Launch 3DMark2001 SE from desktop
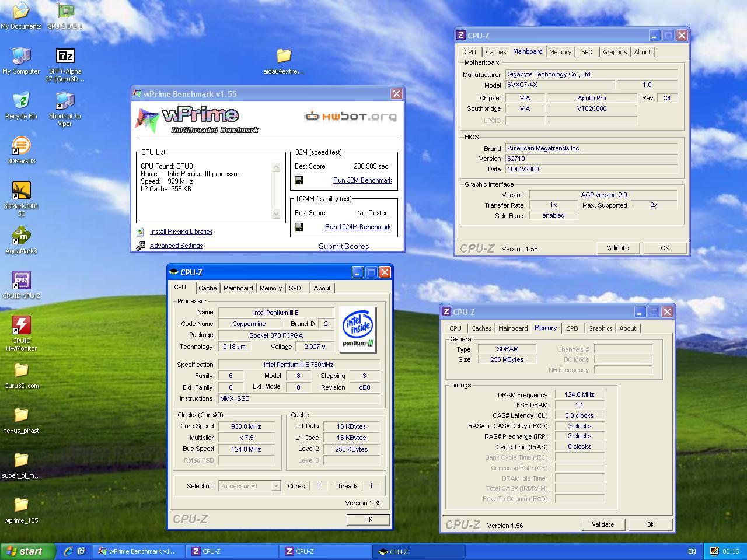The image size is (747, 560). point(21,199)
